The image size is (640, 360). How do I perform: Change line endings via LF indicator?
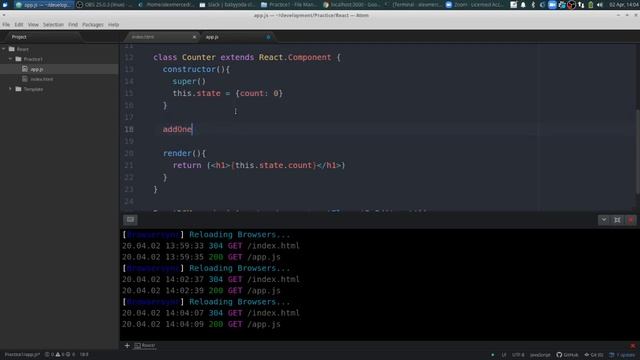click(x=504, y=355)
